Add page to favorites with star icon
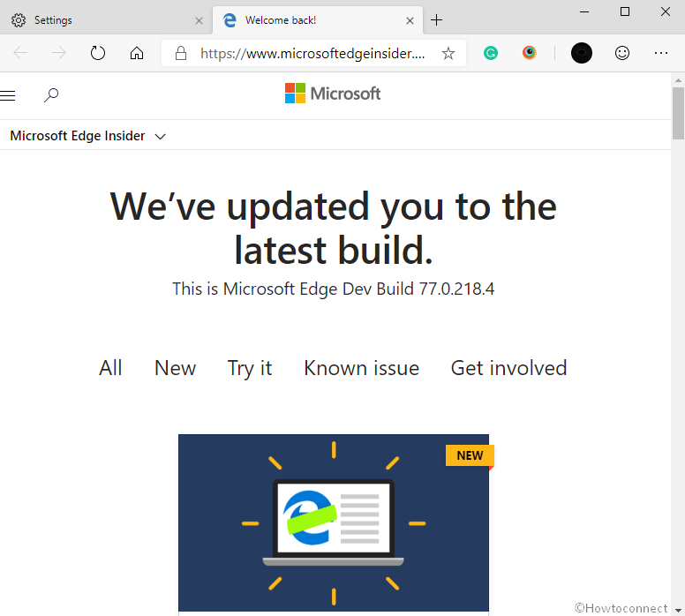Screen dimensions: 685x616 point(448,53)
